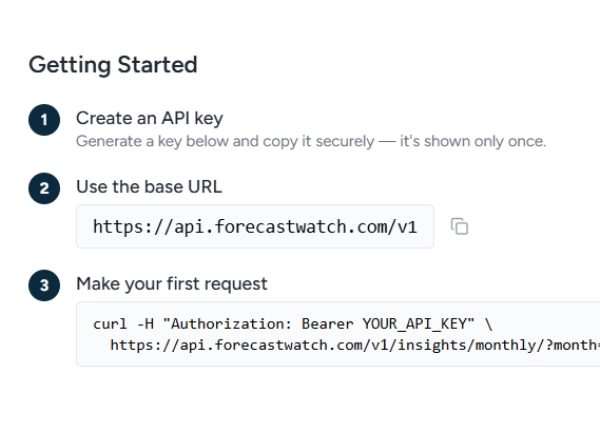This screenshot has width=600, height=423.
Task: Select the "Make your first request" step title
Action: (172, 284)
